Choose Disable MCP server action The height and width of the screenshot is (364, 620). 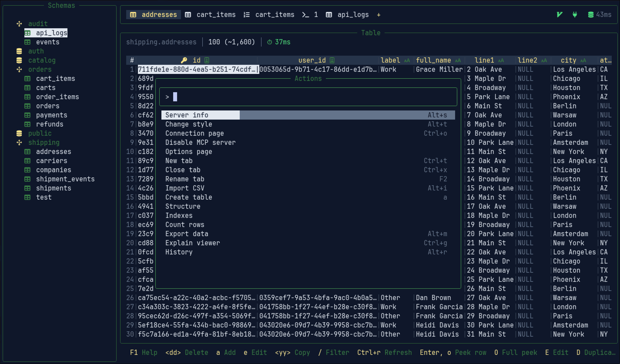click(308, 142)
